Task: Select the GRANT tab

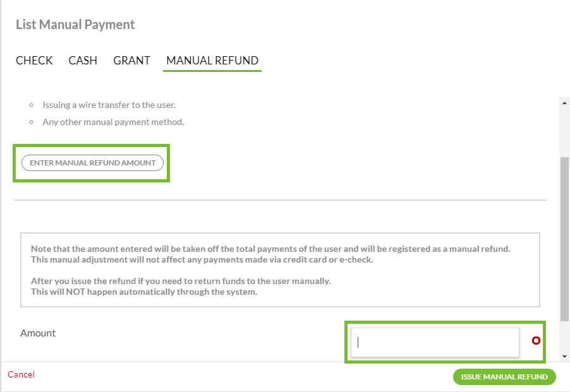Action: coord(131,61)
